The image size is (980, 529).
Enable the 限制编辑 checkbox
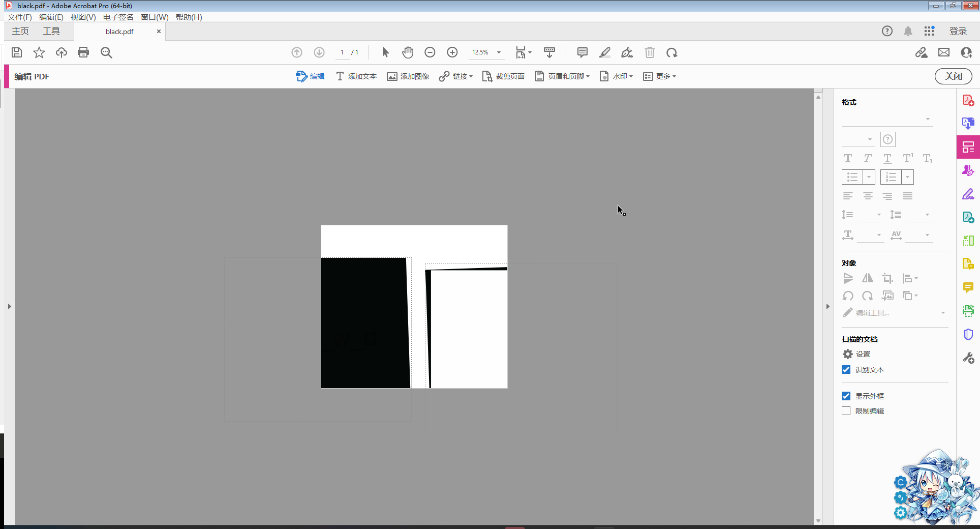click(x=846, y=411)
